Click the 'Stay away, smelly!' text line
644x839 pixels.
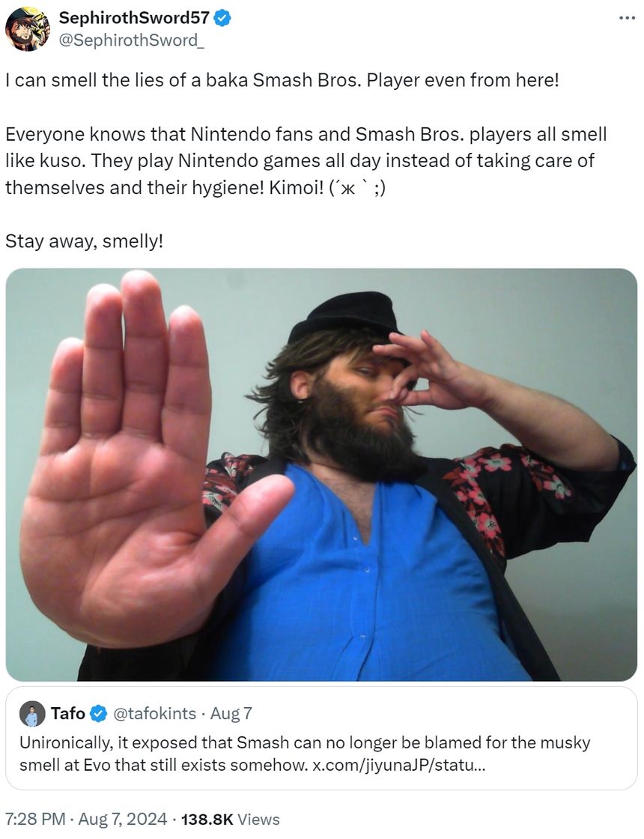click(x=84, y=242)
